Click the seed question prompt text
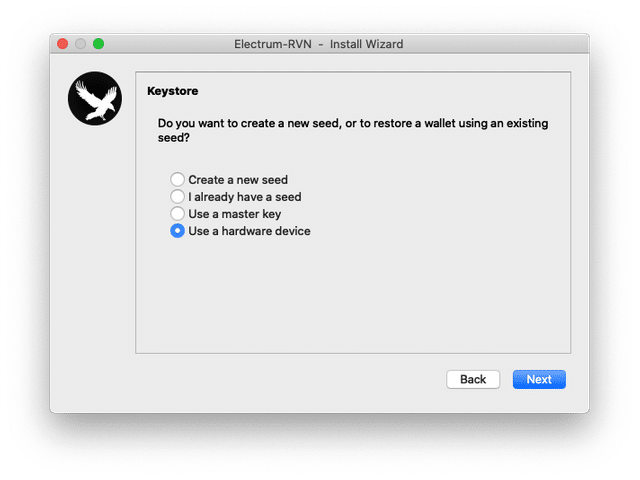 353,130
